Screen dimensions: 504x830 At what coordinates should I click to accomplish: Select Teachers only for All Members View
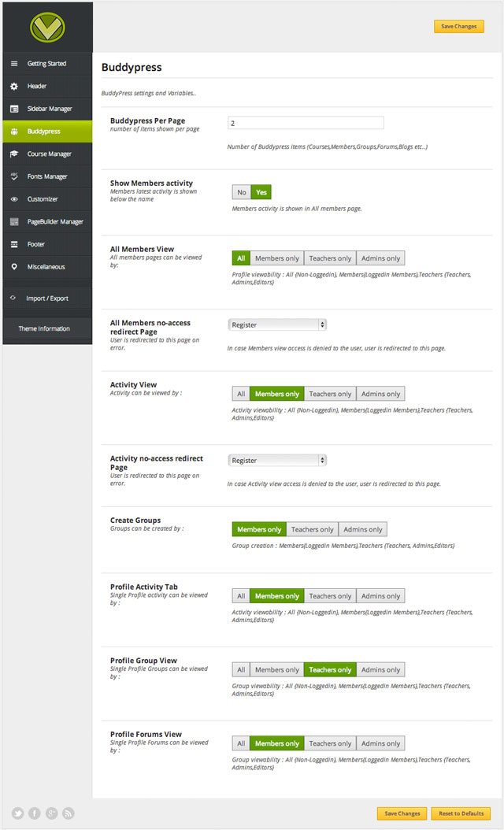point(330,258)
